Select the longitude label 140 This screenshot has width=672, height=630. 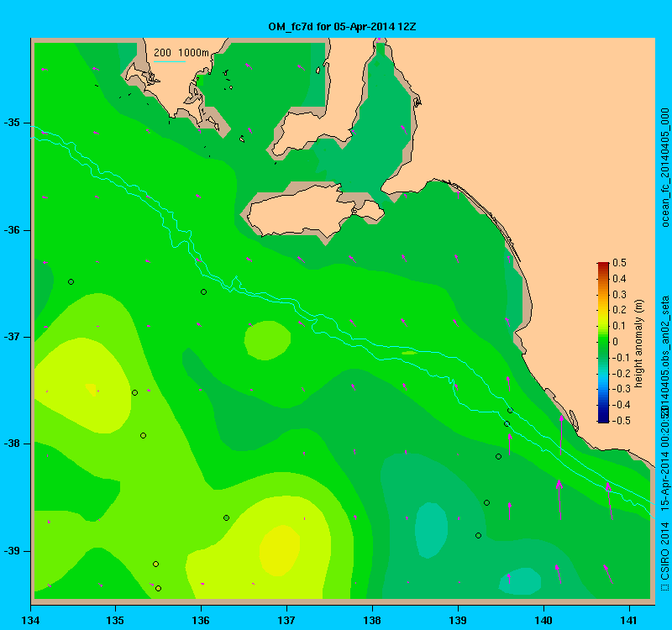[x=543, y=620]
